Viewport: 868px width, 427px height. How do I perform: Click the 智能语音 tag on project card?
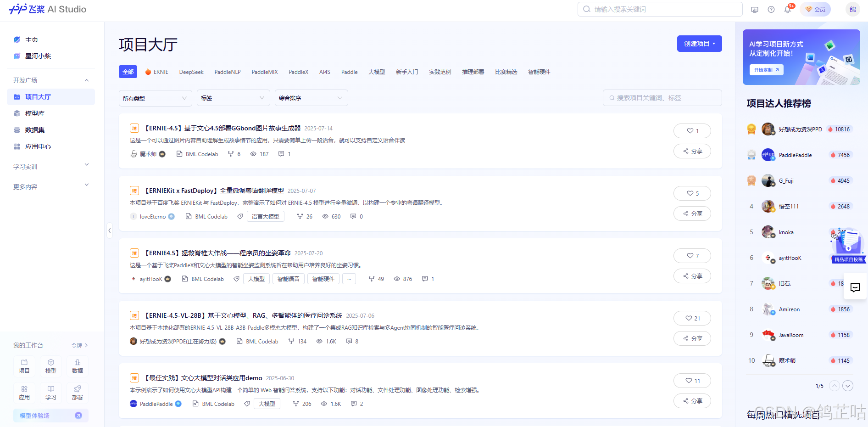point(289,279)
